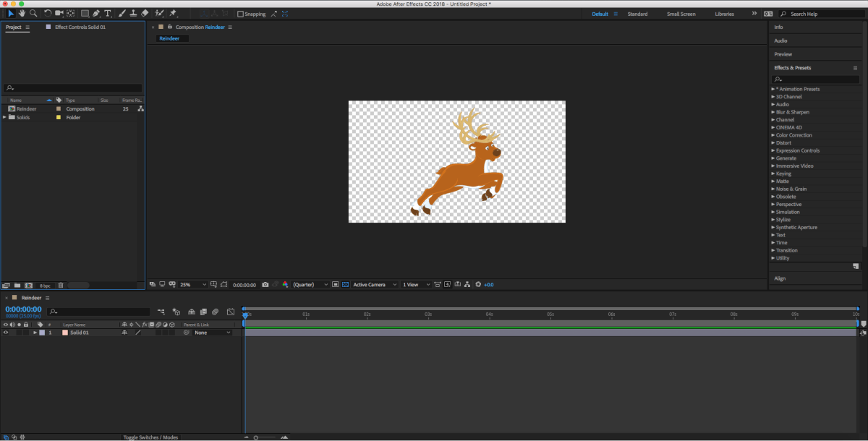
Task: Open the Active Camera view dropdown
Action: [x=375, y=285]
